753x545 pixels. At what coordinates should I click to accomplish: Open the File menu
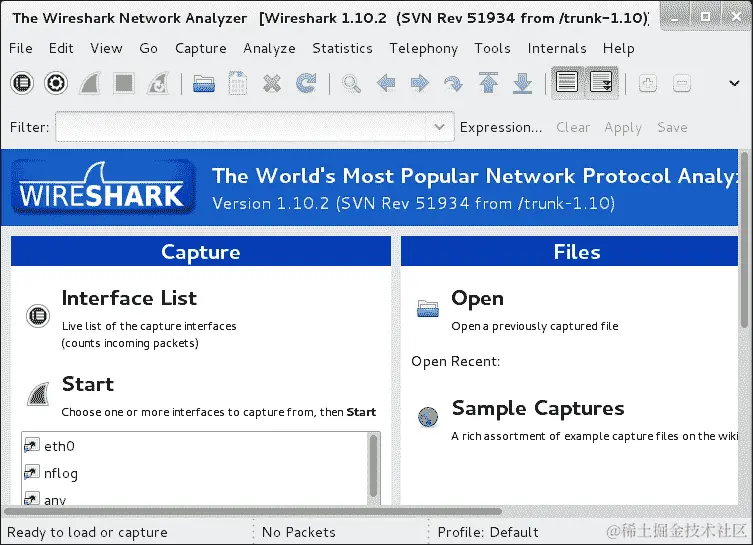tap(21, 48)
